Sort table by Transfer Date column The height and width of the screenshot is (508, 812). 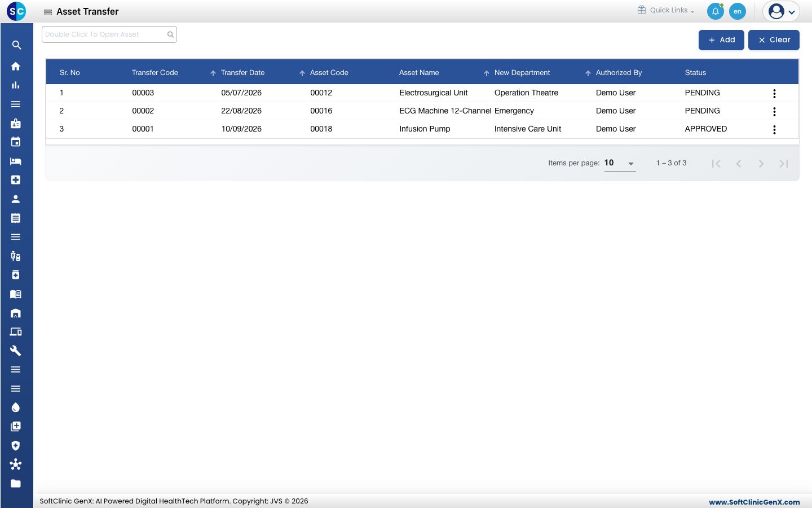(x=242, y=73)
